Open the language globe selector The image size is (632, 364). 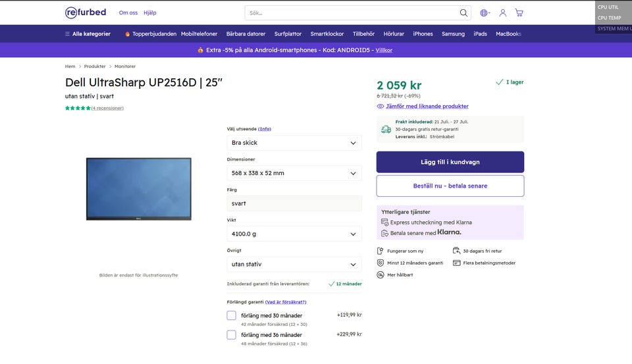485,13
